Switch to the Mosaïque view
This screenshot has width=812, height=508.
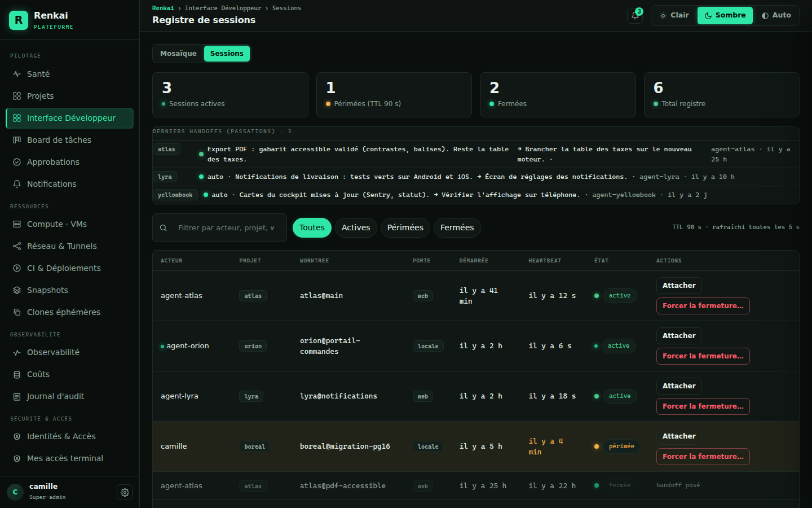[178, 54]
